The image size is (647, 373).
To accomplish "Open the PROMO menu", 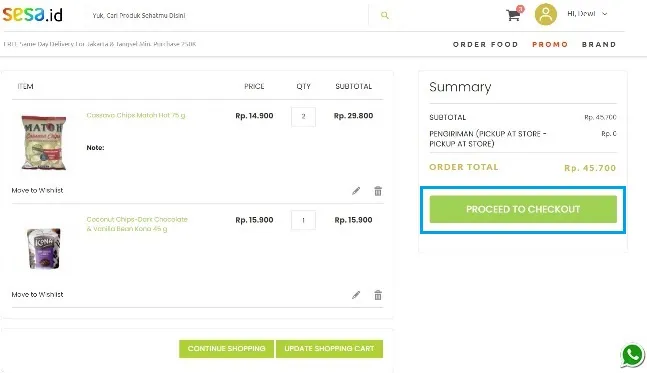I will click(x=550, y=44).
